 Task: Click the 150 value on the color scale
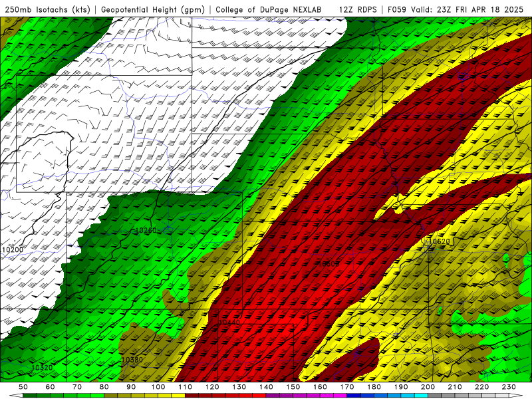(x=293, y=387)
